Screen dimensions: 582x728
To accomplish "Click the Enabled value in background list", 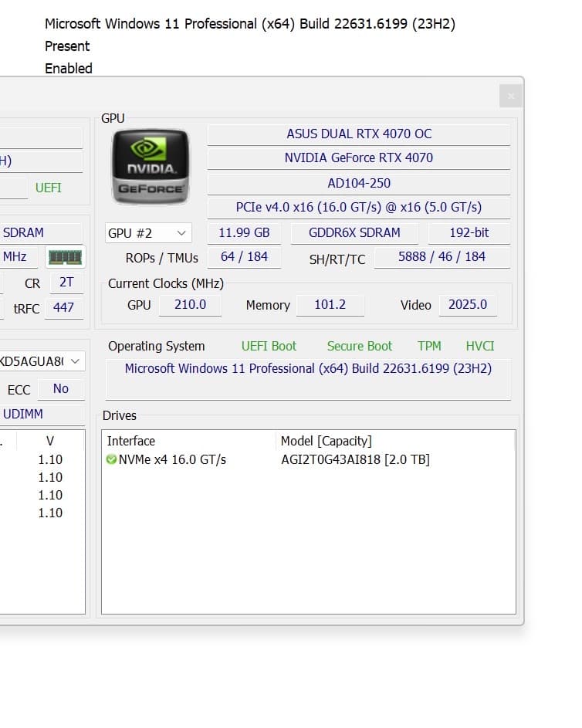I will tap(69, 69).
